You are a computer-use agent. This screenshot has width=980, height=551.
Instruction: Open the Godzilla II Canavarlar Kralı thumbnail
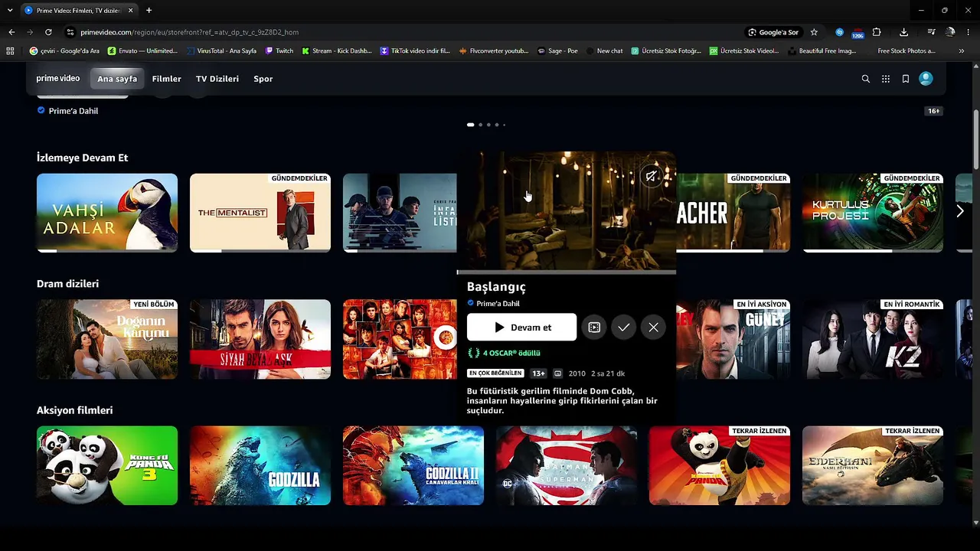(x=413, y=465)
